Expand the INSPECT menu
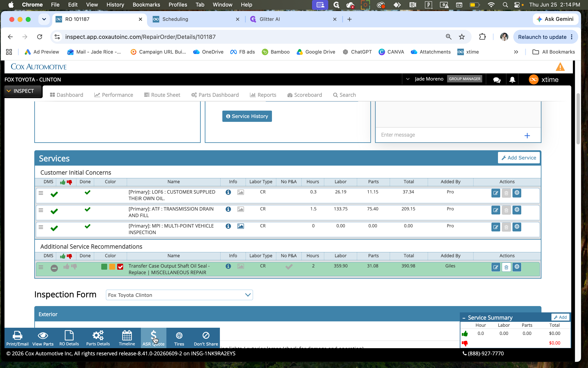This screenshot has width=588, height=368. pyautogui.click(x=23, y=91)
